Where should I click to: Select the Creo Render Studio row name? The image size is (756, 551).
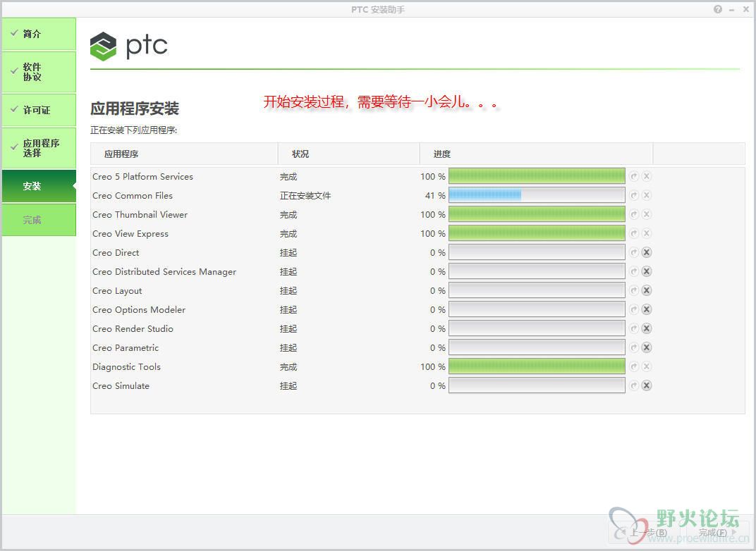click(x=133, y=328)
